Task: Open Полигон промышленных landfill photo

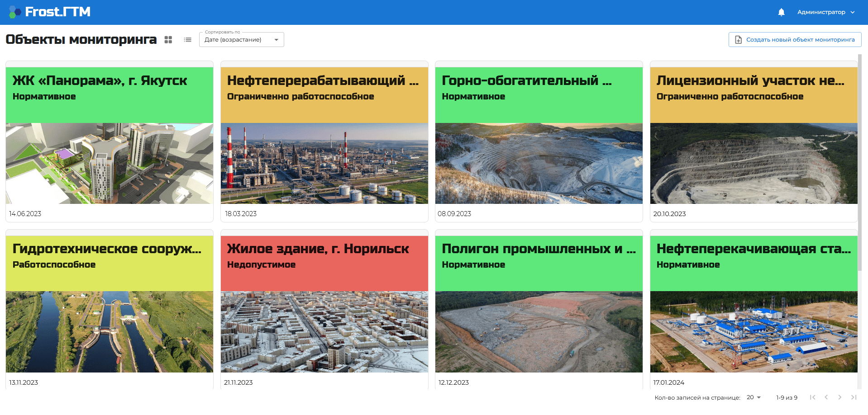Action: 539,332
